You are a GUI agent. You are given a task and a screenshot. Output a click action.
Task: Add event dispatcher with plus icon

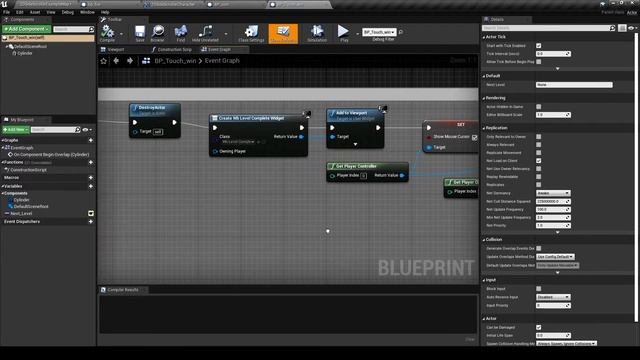91,221
